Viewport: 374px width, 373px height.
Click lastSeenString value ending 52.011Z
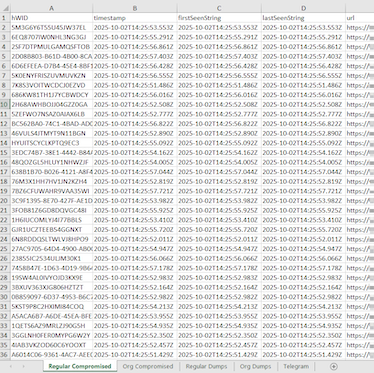click(x=303, y=239)
